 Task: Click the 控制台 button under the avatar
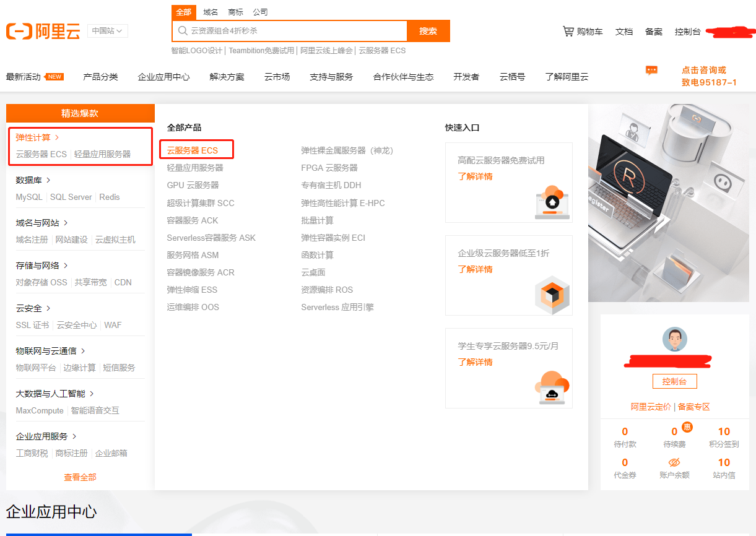(x=674, y=381)
